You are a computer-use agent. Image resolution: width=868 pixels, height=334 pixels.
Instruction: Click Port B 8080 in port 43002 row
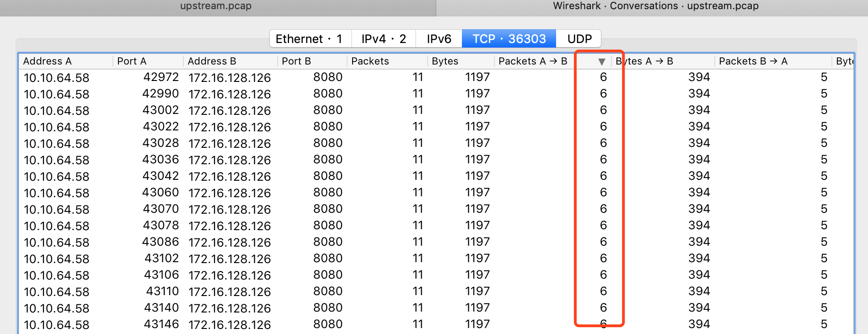pyautogui.click(x=328, y=110)
